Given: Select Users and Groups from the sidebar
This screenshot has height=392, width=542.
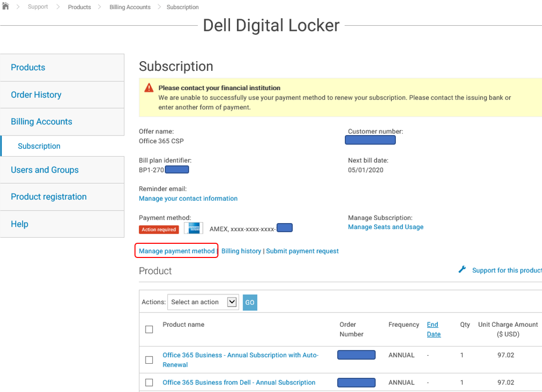Looking at the screenshot, I should tap(44, 169).
